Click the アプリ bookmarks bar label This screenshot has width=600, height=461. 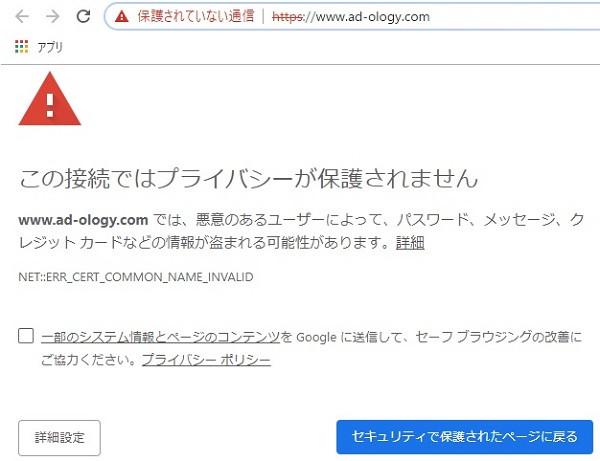[50, 47]
